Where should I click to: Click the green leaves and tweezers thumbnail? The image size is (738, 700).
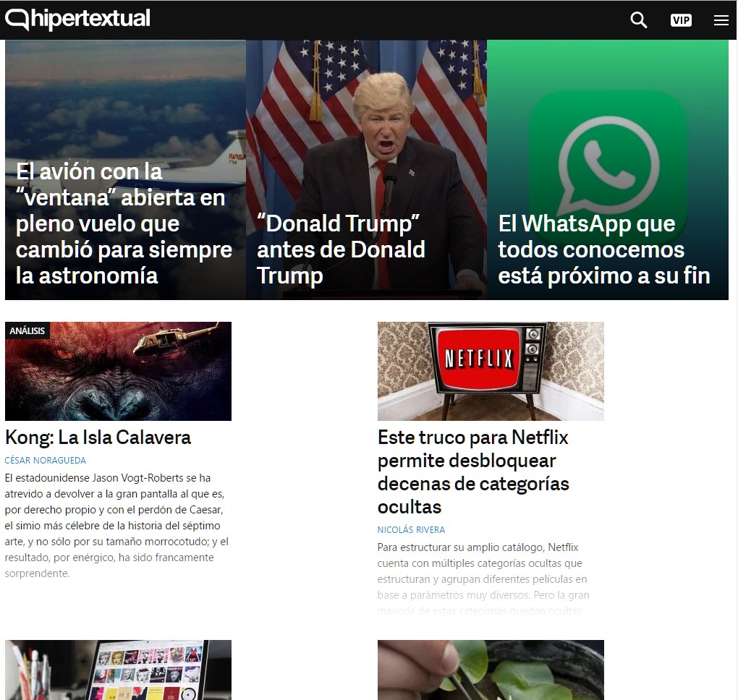(x=491, y=670)
